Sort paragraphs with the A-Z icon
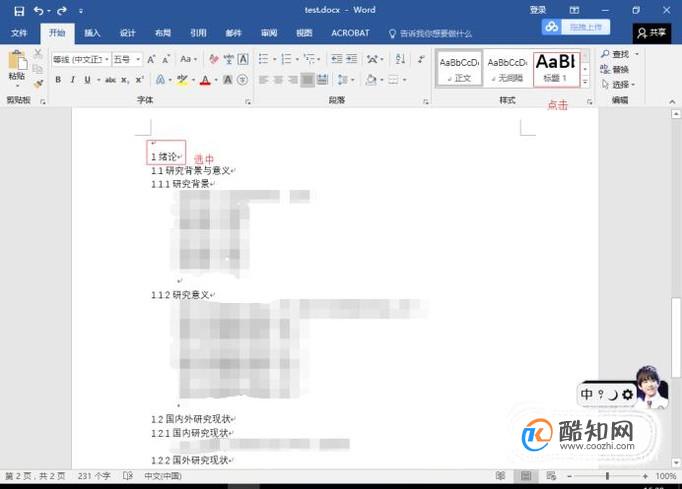 click(400, 58)
